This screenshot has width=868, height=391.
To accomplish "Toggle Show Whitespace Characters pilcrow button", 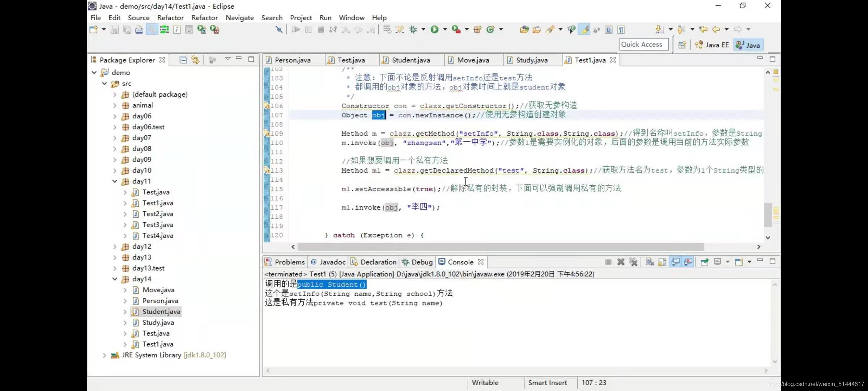I will click(621, 30).
